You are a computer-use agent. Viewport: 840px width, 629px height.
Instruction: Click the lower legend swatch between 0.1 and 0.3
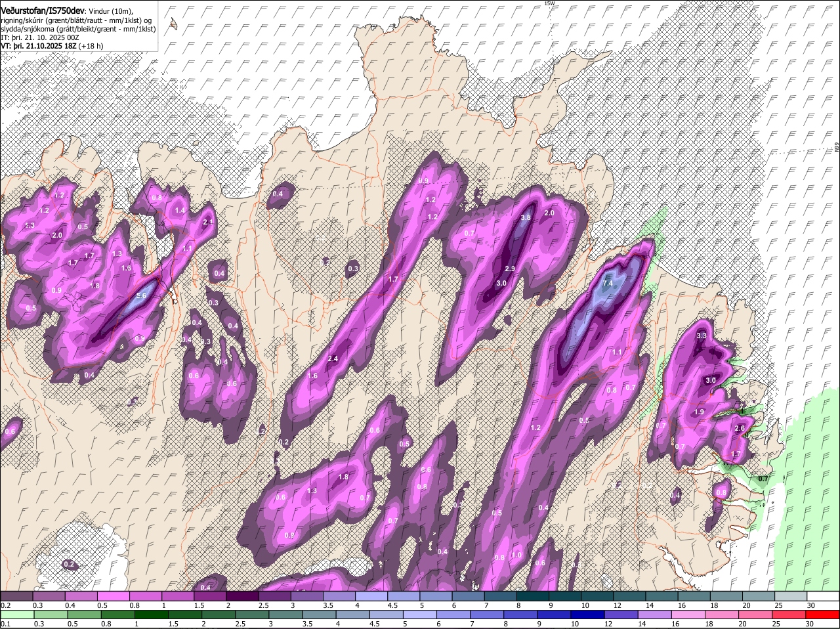[16, 615]
